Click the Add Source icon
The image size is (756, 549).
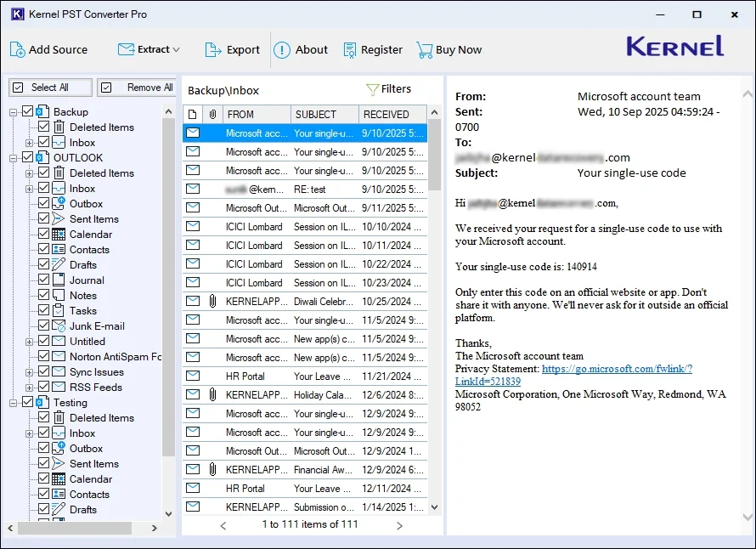(17, 49)
